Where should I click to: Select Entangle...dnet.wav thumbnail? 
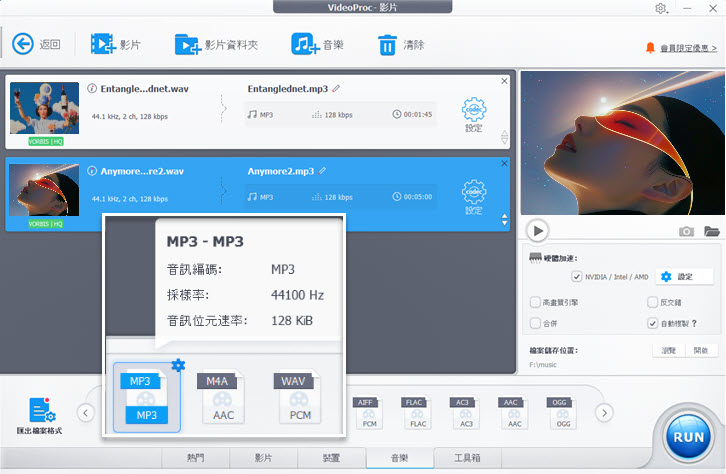44,108
